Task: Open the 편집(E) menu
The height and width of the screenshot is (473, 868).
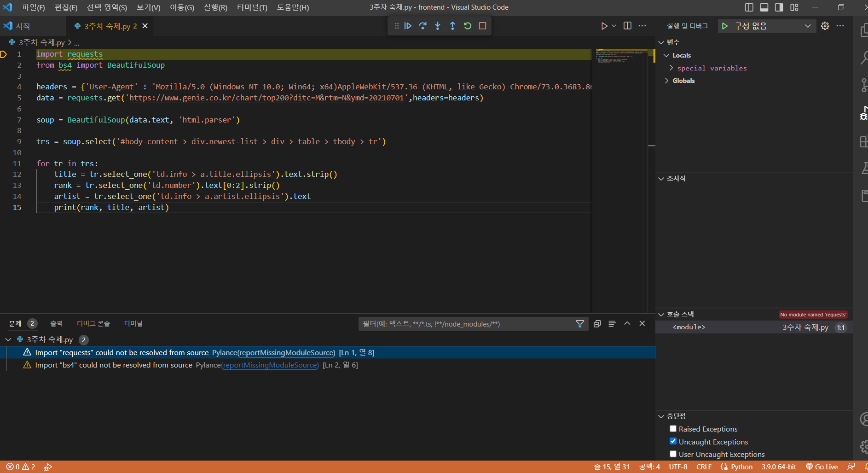Action: (x=66, y=7)
